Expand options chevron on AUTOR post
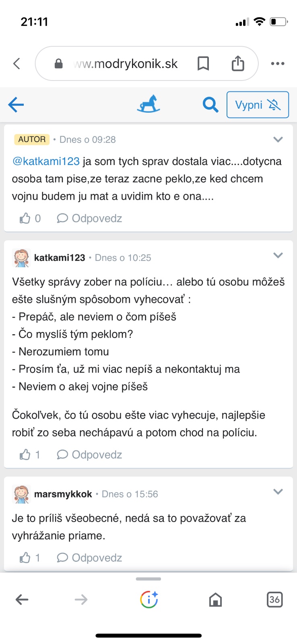Screen dimensions: 297x644 [278, 140]
